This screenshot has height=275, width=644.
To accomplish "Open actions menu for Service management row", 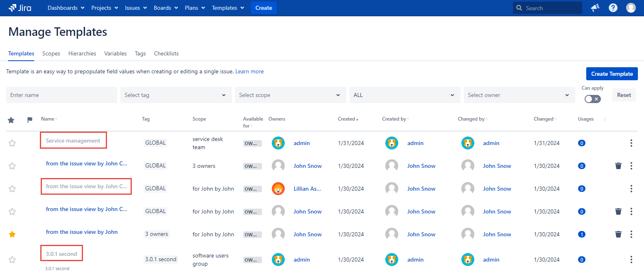I will pyautogui.click(x=631, y=143).
